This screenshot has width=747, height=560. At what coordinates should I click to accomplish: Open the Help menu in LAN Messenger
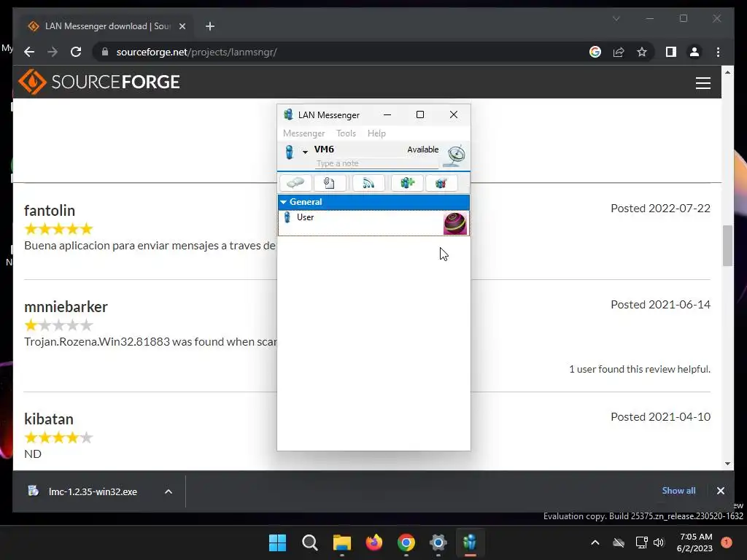click(376, 133)
